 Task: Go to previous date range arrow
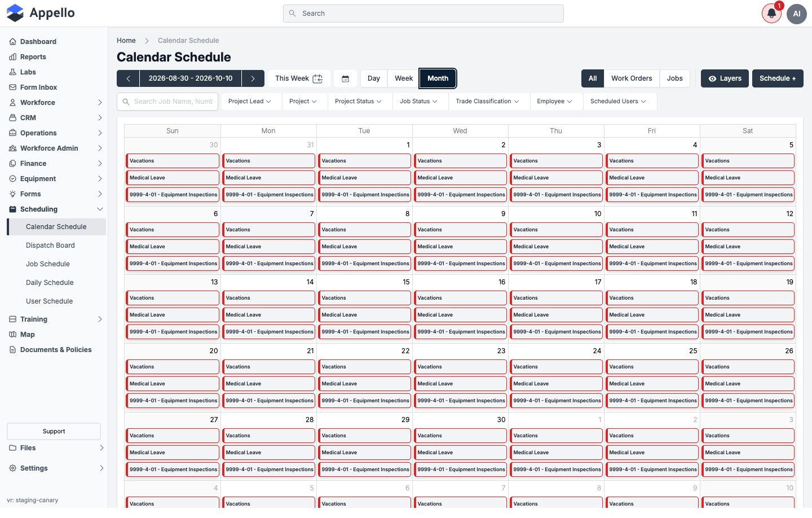pos(128,78)
